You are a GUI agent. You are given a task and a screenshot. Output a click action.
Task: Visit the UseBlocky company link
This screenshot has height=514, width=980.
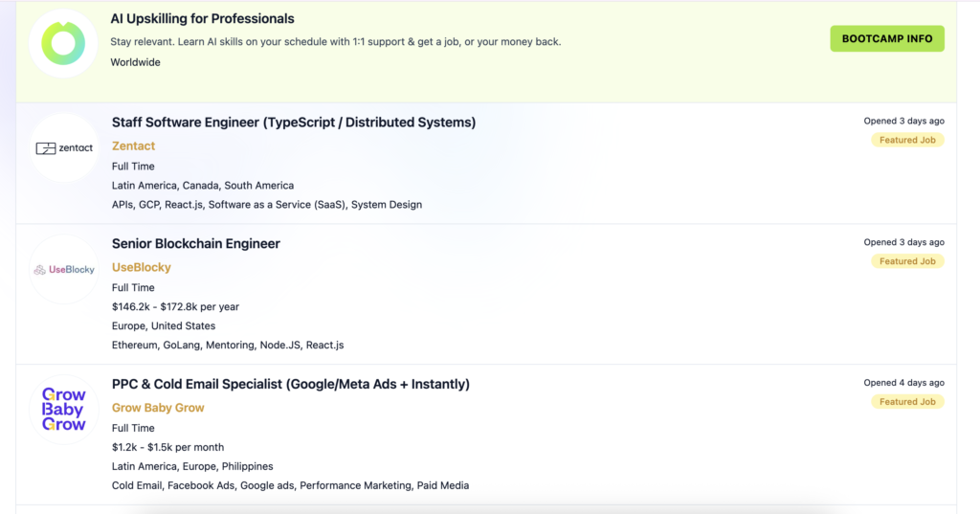click(142, 267)
